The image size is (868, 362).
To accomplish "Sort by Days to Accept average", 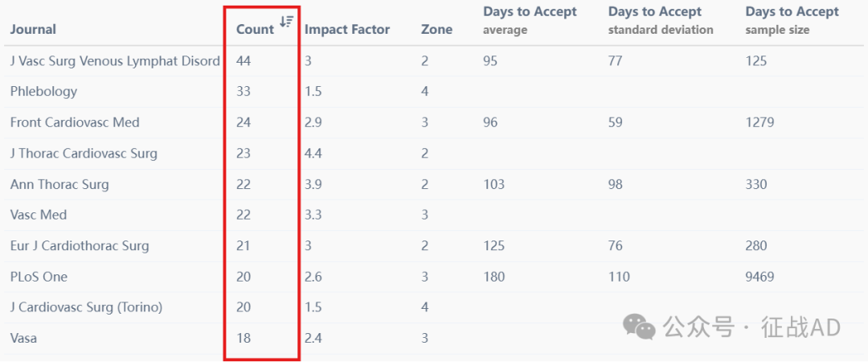I will click(x=530, y=20).
